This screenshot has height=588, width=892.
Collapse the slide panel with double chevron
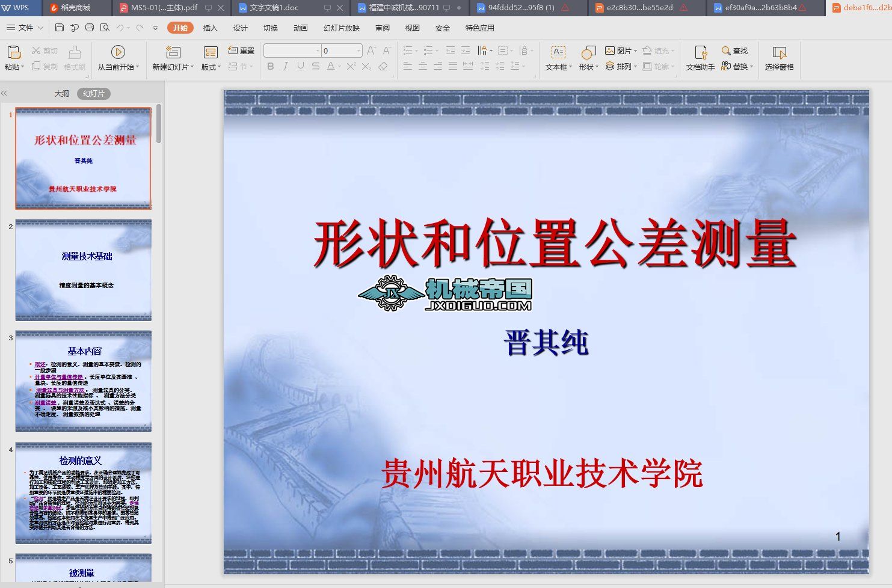pos(4,93)
